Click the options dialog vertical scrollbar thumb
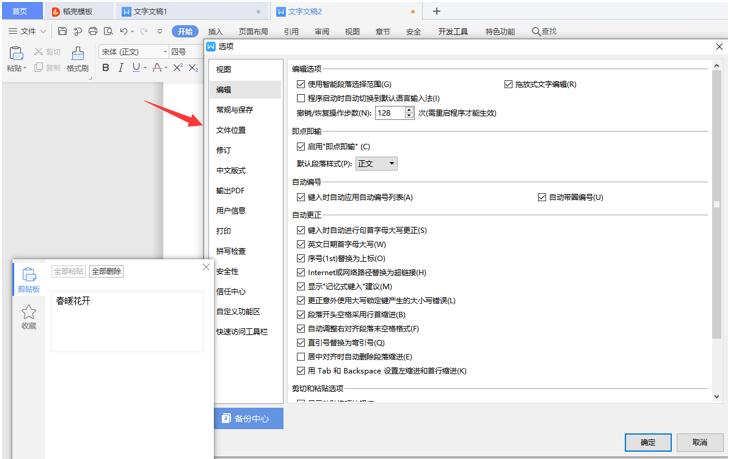Viewport: 732px width, 459px height. tap(717, 205)
